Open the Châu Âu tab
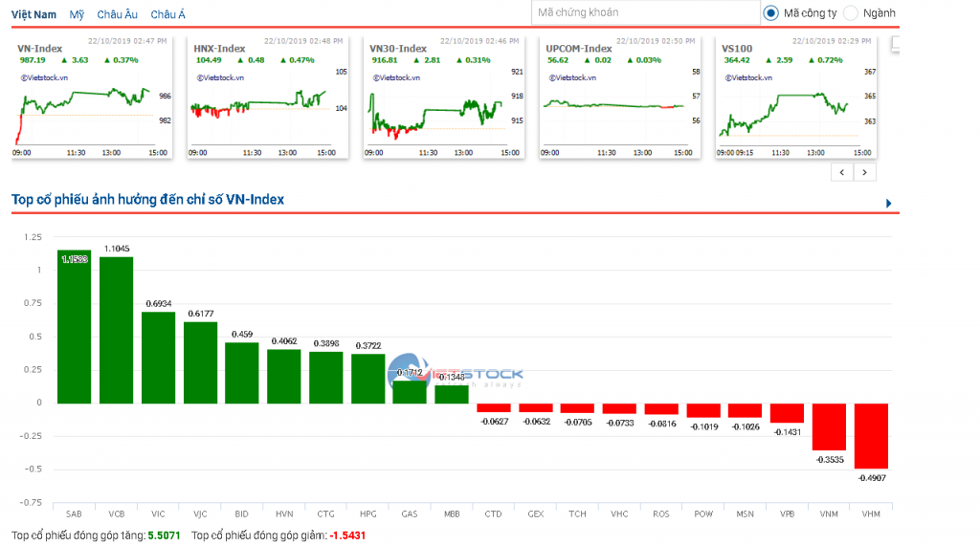This screenshot has width=980, height=546. tap(118, 15)
